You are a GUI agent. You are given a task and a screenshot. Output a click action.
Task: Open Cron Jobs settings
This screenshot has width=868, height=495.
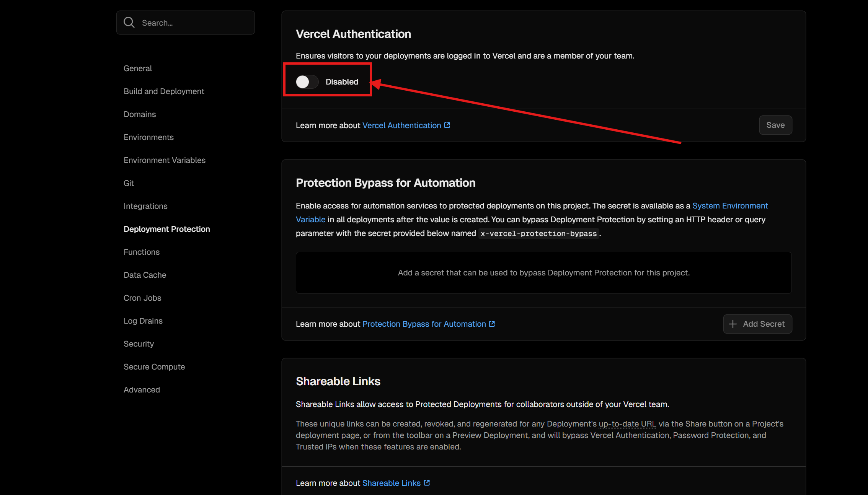[142, 298]
